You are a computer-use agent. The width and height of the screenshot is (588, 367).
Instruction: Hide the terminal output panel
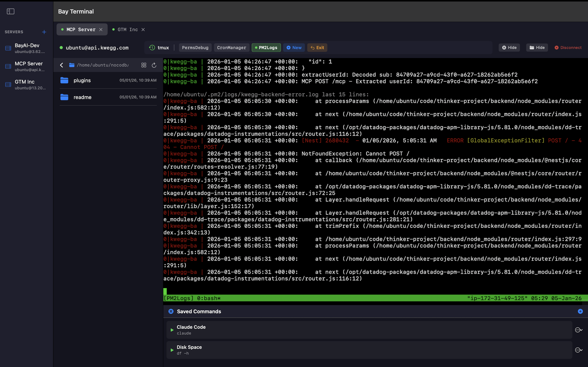509,47
